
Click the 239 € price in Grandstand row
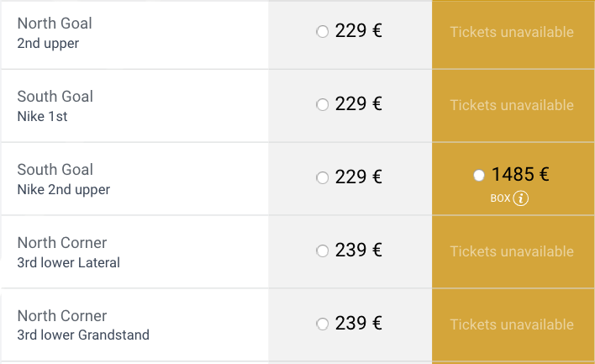358,324
